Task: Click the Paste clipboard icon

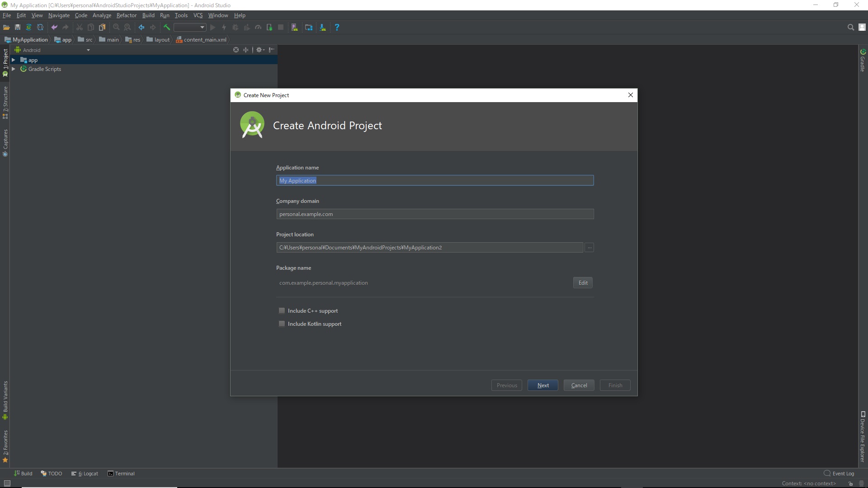Action: click(x=102, y=28)
